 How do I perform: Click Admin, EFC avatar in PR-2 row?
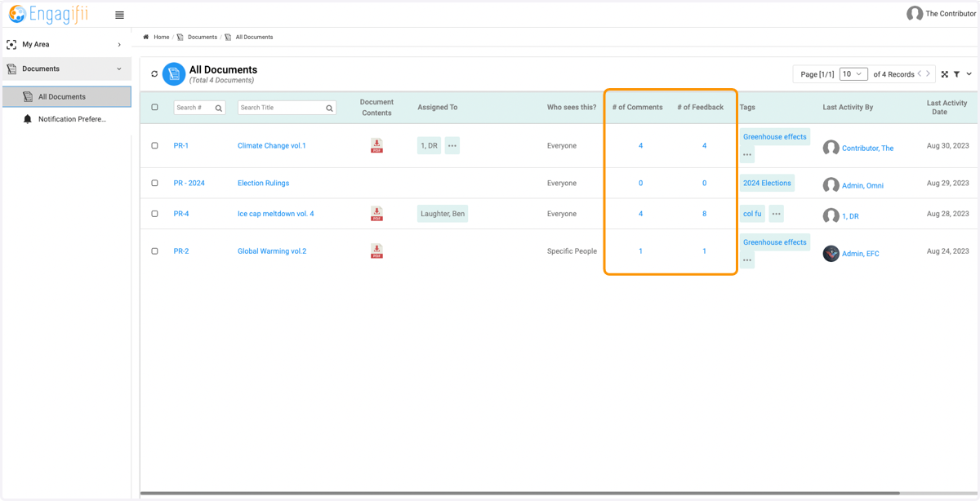pyautogui.click(x=831, y=254)
